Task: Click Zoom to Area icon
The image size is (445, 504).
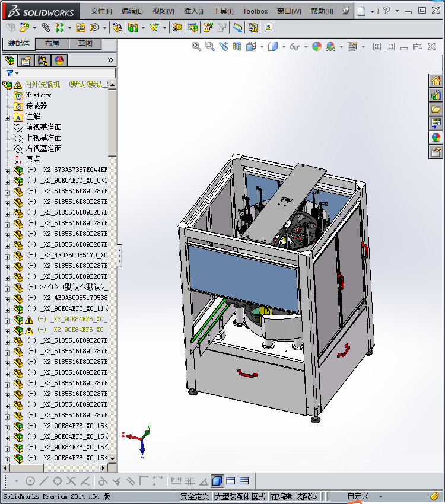Action: point(209,47)
